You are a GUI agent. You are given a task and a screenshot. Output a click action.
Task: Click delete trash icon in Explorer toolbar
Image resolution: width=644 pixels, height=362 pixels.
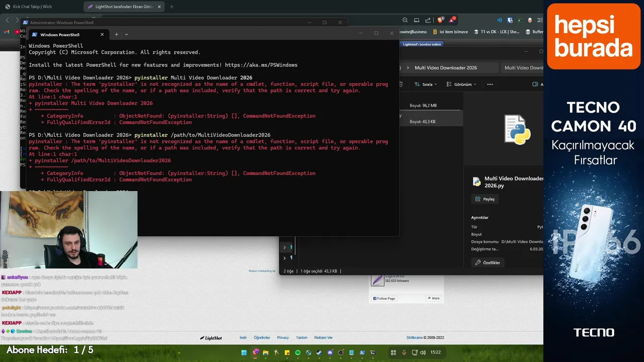[400, 84]
